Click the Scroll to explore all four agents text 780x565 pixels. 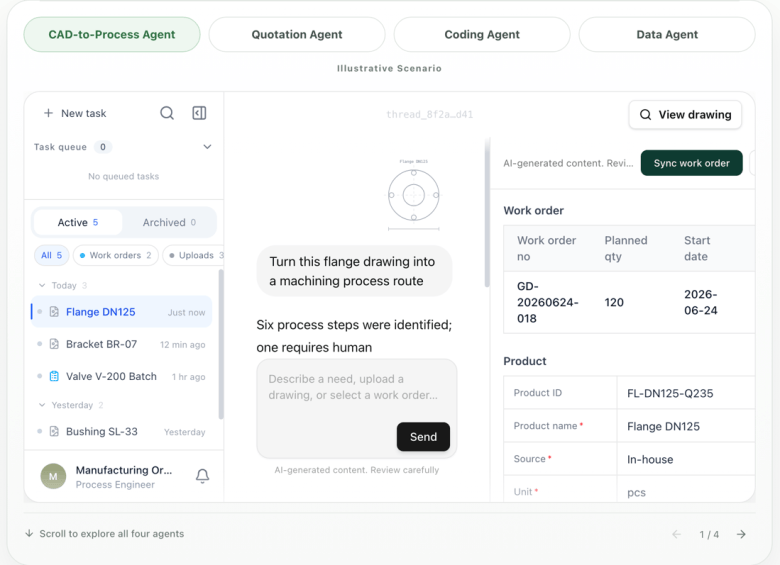click(111, 534)
